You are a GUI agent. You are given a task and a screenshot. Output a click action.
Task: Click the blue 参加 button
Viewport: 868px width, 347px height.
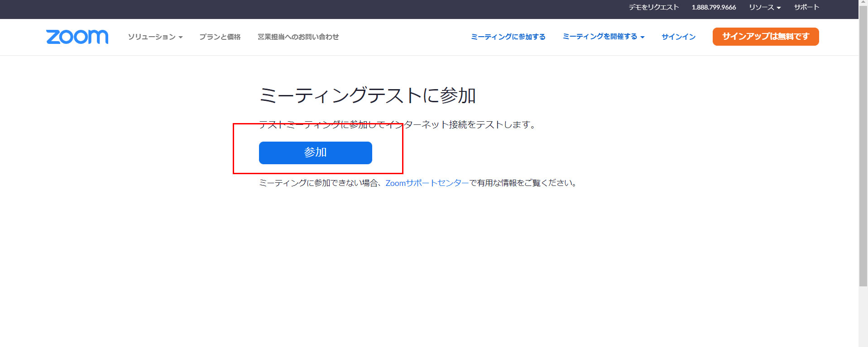[x=316, y=152]
